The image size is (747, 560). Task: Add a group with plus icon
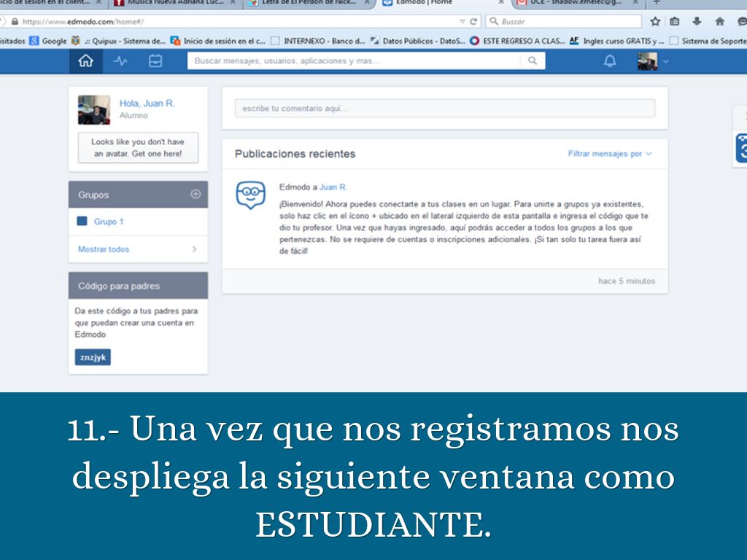[195, 194]
